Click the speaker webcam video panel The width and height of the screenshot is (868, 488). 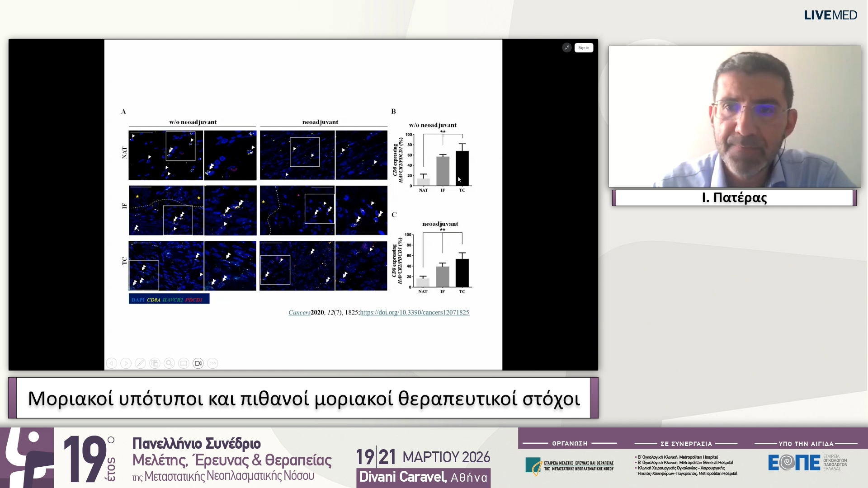(734, 117)
